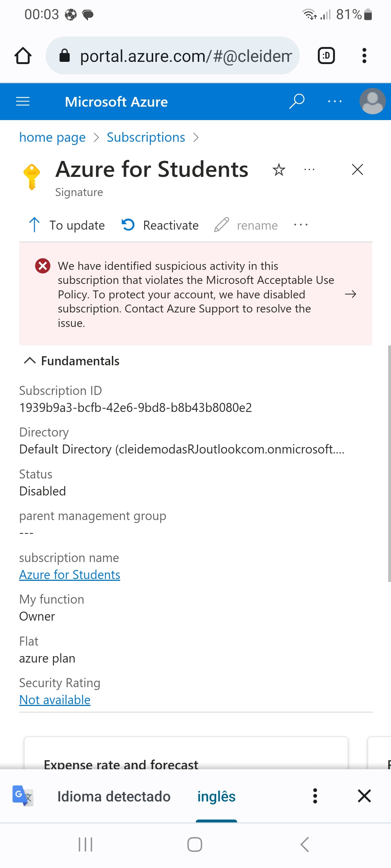Navigate to home page breadcrumb
Image resolution: width=391 pixels, height=868 pixels.
coord(52,137)
